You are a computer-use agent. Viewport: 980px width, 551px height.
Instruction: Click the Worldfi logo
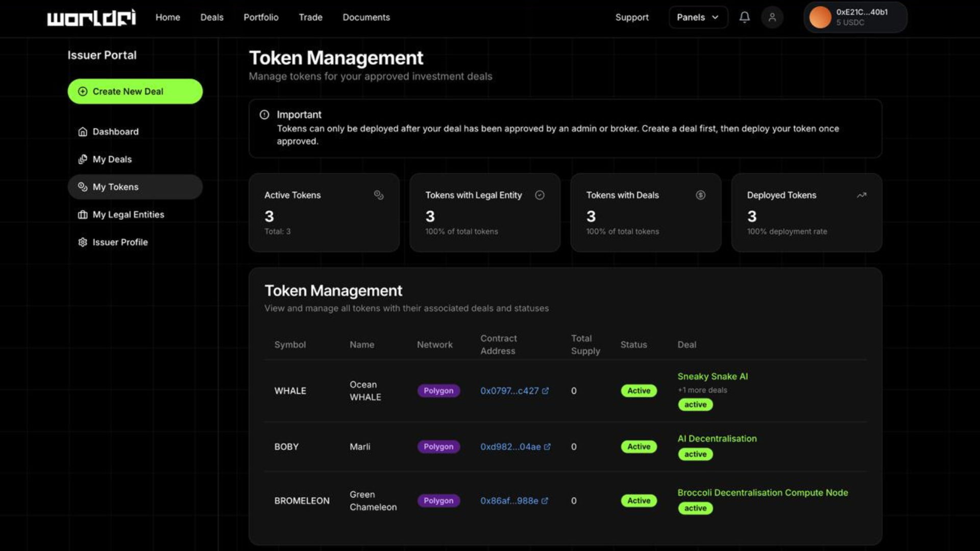[x=92, y=17]
